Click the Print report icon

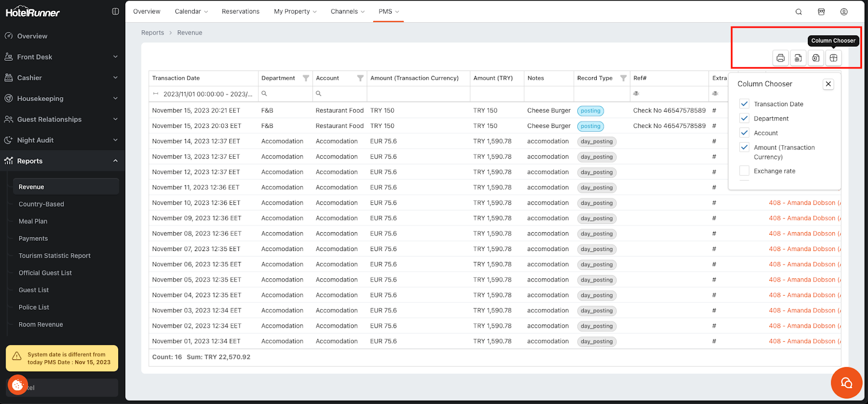tap(780, 58)
